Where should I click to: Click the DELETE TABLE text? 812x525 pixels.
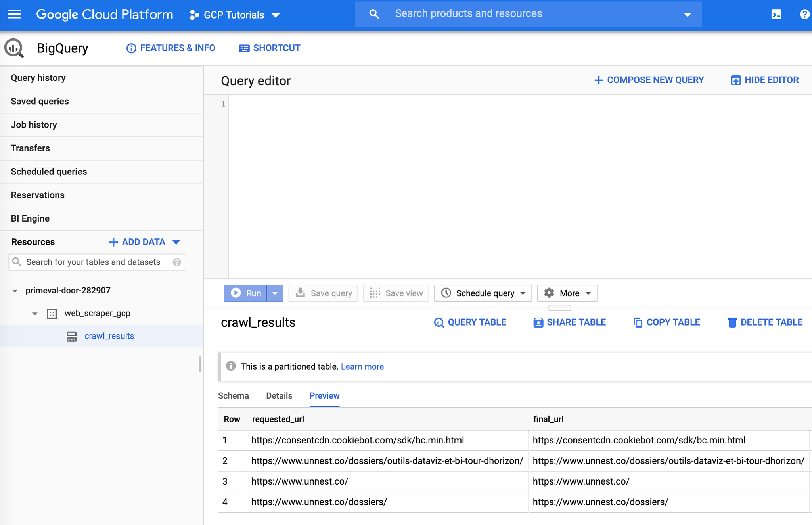[772, 322]
